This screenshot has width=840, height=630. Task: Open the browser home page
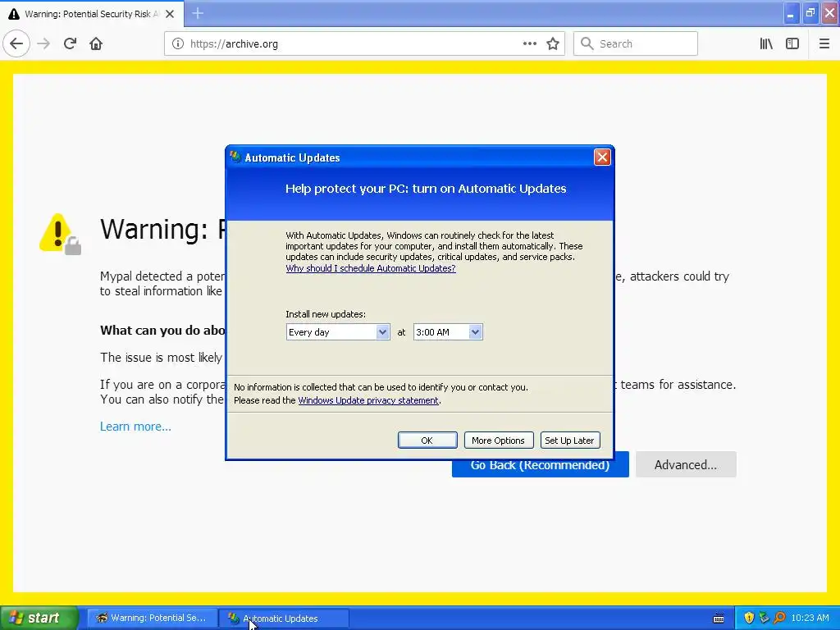pyautogui.click(x=96, y=43)
